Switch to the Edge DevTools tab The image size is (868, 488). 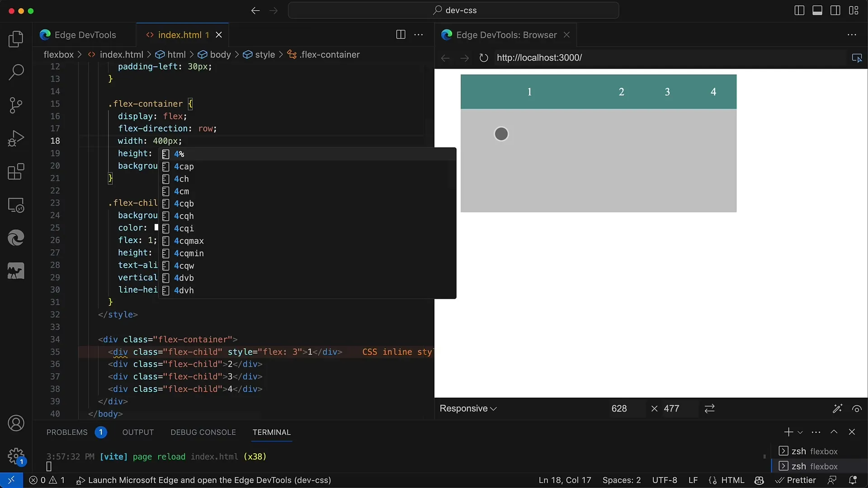click(x=85, y=35)
